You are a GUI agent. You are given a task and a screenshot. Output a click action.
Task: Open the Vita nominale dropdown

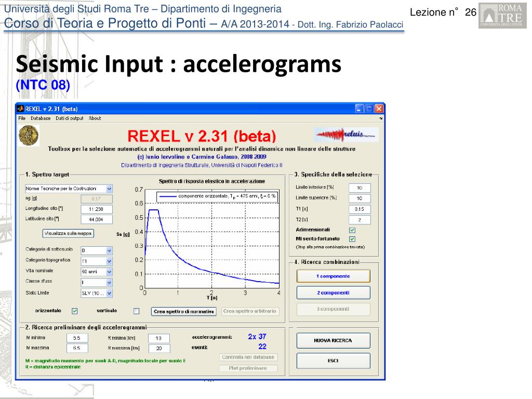[x=97, y=272]
